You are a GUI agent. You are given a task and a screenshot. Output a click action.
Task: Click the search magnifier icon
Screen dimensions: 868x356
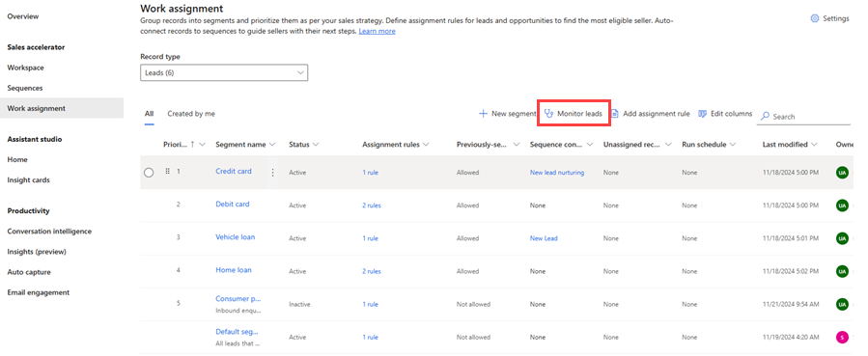coord(766,117)
